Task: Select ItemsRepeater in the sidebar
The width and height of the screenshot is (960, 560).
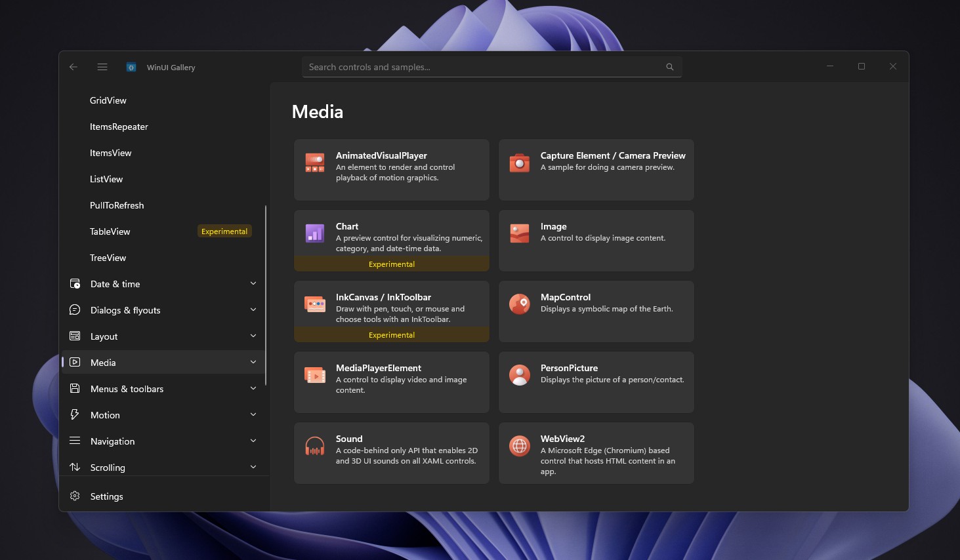Action: point(163,127)
